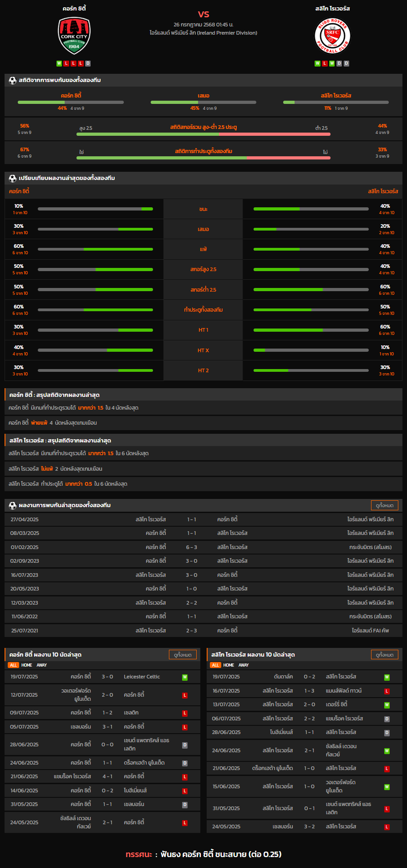
Task: Click the 27/04/2025 head-to-head row 1-1
Action: 203,519
